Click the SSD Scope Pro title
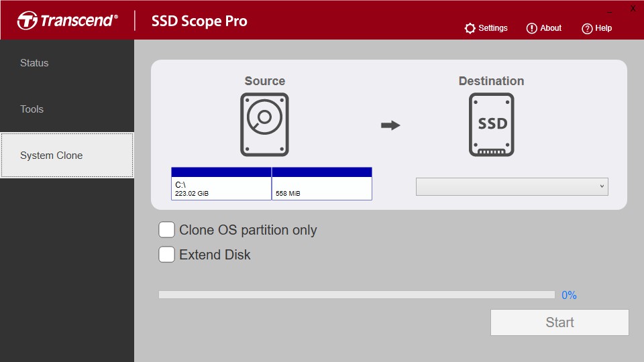This screenshot has width=644, height=362. coord(199,21)
